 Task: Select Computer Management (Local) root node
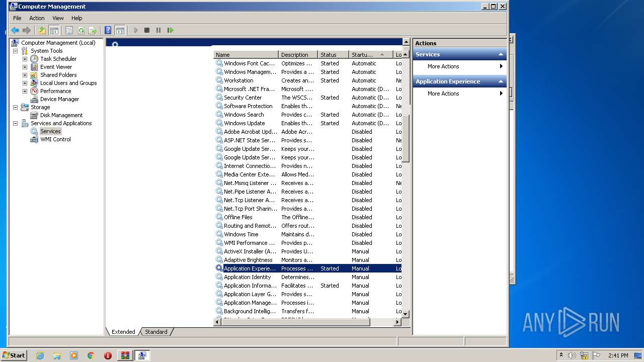58,43
